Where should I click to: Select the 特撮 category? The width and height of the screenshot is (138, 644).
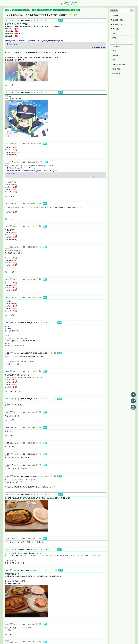coord(122,51)
